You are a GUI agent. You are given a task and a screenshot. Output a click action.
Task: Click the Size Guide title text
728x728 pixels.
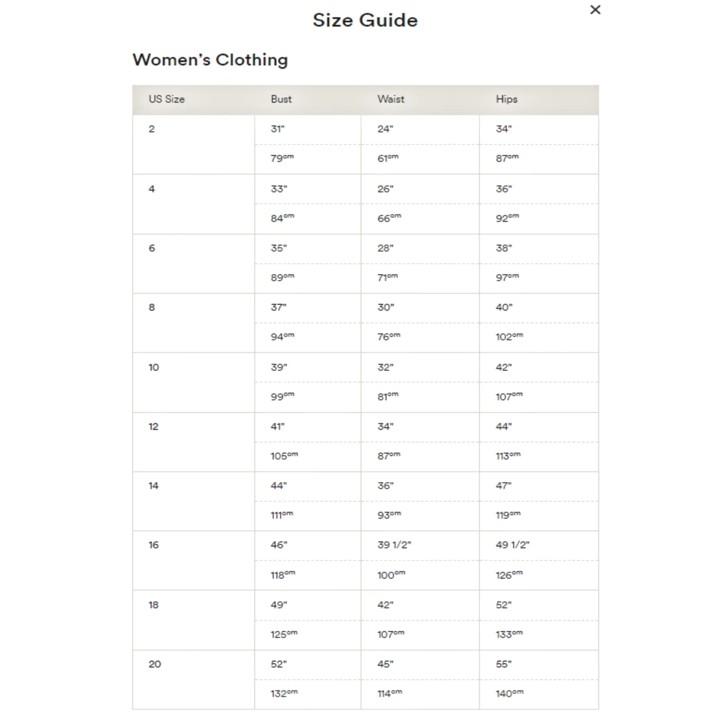tap(365, 20)
